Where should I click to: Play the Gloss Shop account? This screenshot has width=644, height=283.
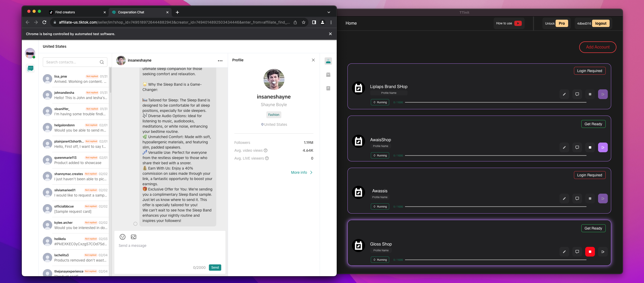603,252
